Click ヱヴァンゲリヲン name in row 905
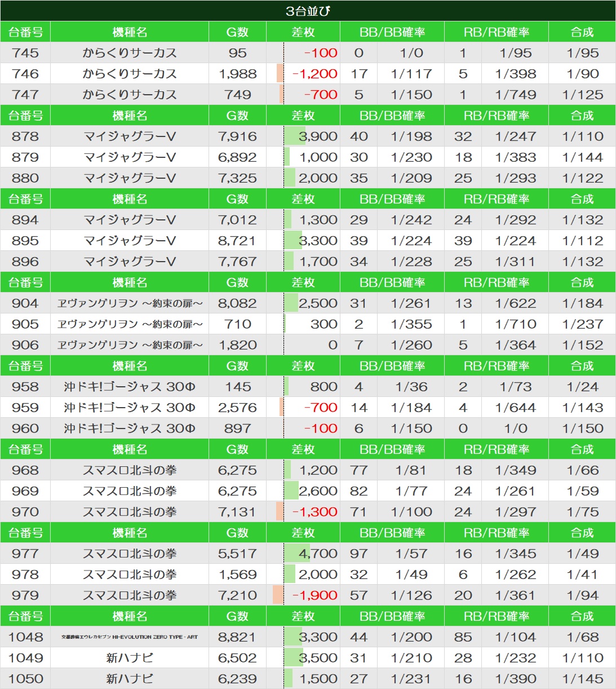Screen dimensions: 616x689 [130, 324]
